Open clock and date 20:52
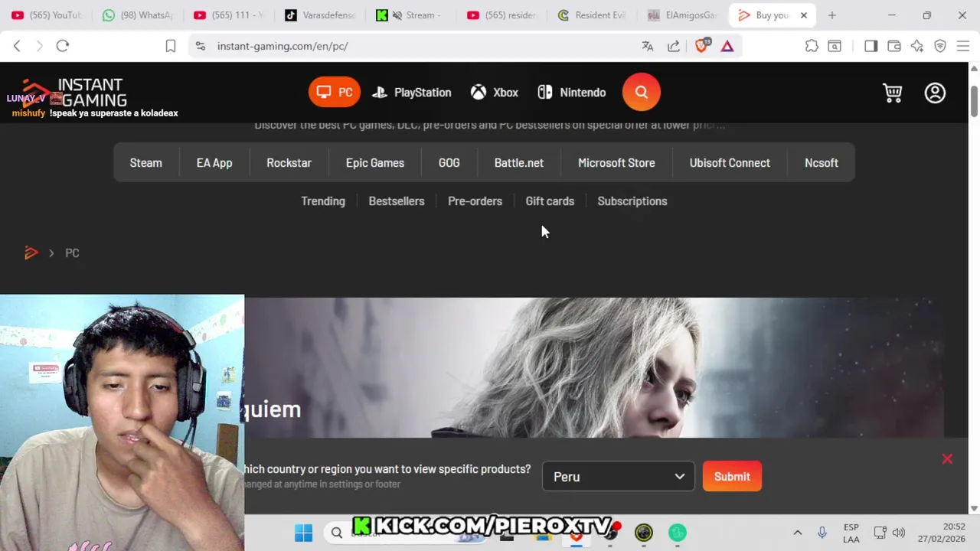980x551 pixels. coord(943,533)
